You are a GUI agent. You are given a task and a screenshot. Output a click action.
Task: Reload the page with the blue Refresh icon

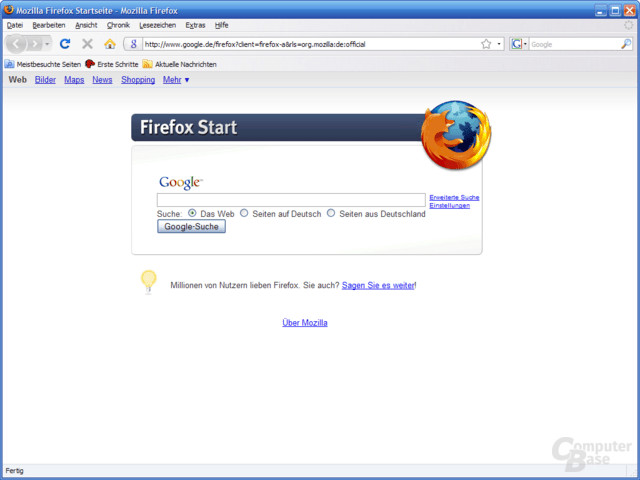click(65, 44)
